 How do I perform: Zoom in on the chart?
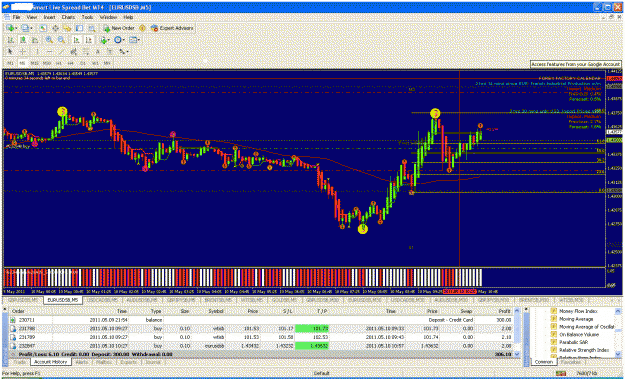[49, 40]
